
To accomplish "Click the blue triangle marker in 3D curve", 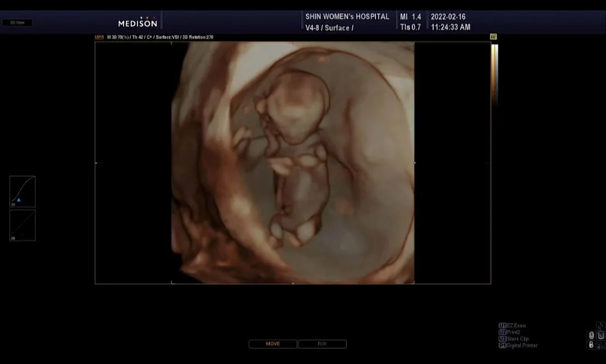I will pyautogui.click(x=19, y=200).
